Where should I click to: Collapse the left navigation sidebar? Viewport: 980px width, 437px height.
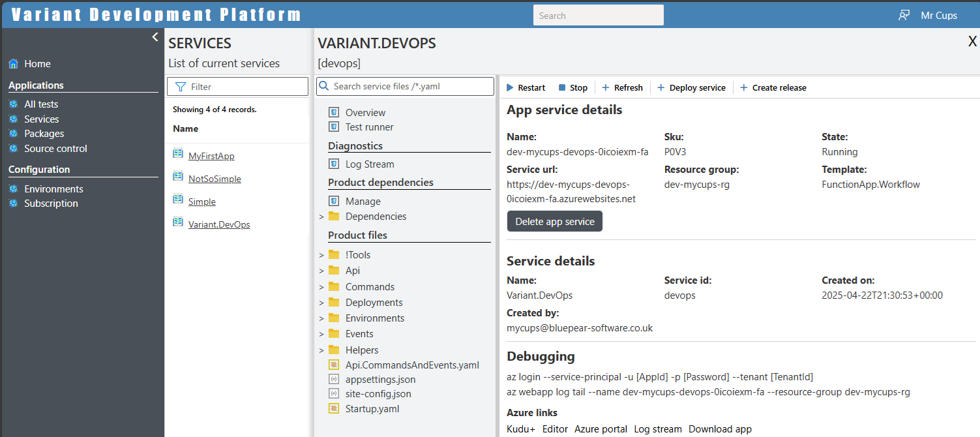155,37
